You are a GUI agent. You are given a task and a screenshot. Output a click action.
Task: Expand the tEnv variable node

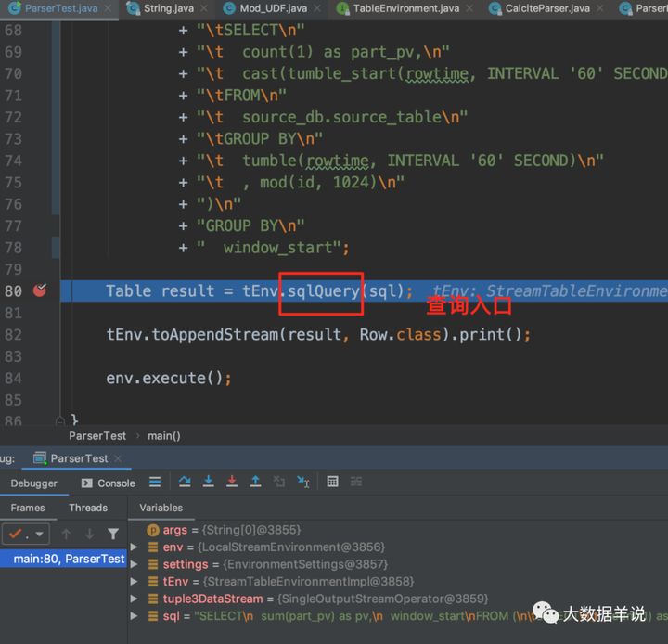[134, 581]
